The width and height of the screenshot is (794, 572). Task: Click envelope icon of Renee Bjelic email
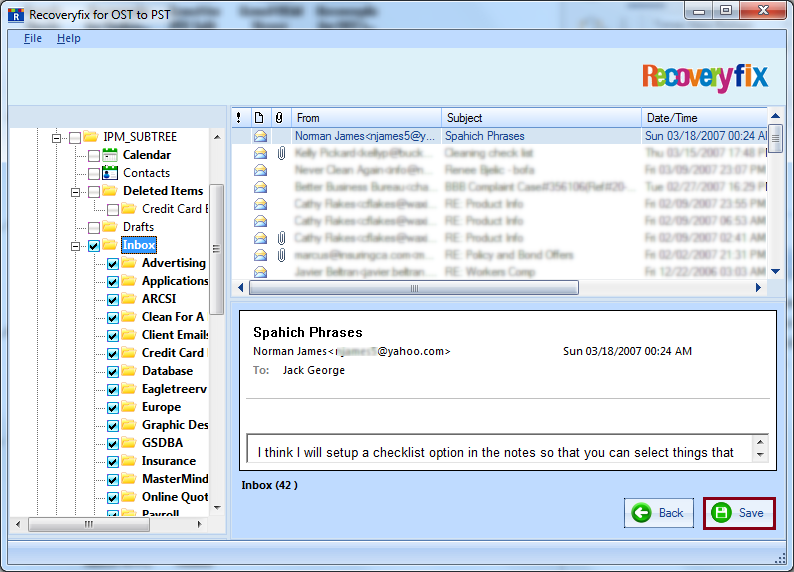(261, 170)
